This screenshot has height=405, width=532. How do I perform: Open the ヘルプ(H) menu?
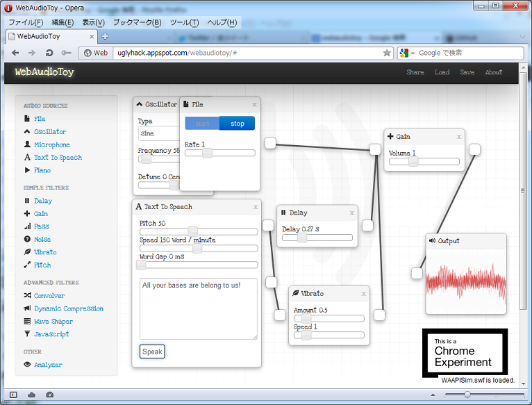point(222,22)
